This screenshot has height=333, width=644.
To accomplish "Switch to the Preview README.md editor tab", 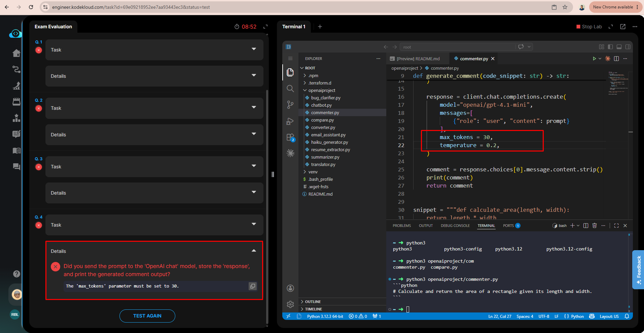I will click(418, 59).
